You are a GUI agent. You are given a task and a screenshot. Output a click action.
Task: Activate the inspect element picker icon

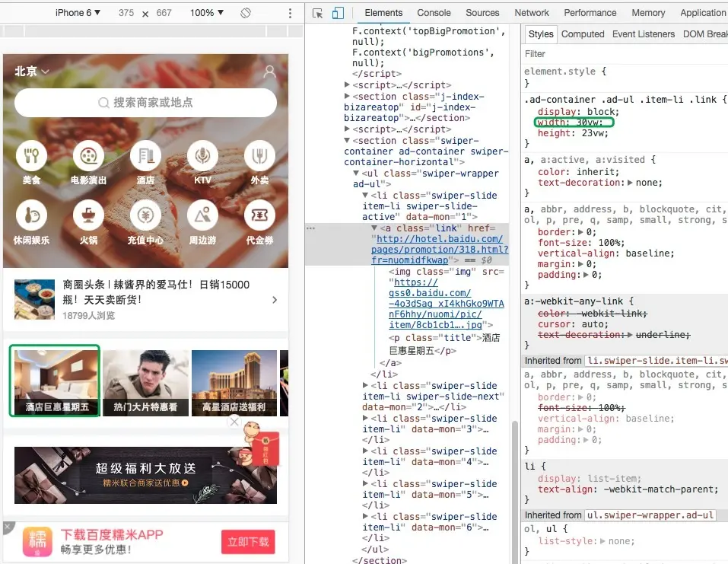(317, 13)
